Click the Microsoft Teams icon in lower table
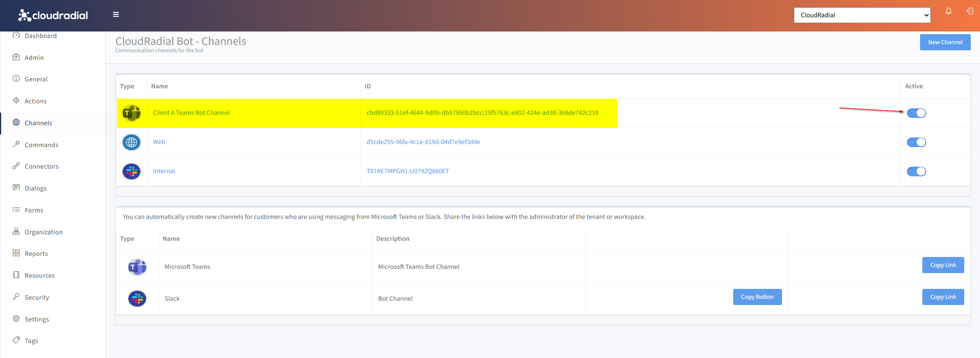The height and width of the screenshot is (358, 980). (x=137, y=267)
